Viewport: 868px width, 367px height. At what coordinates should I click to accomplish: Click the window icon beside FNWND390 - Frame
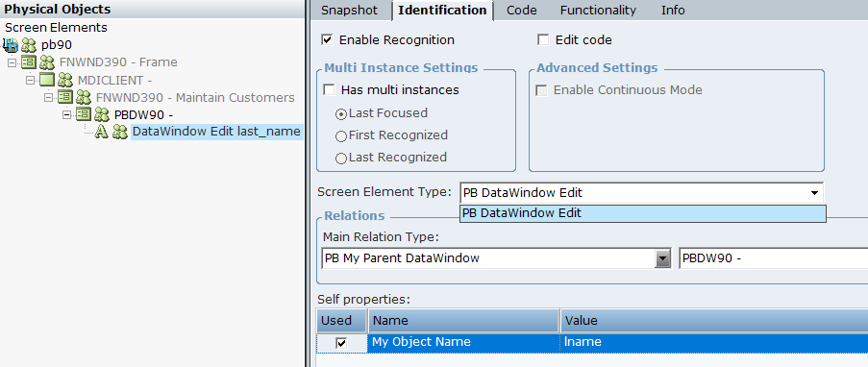(x=29, y=62)
